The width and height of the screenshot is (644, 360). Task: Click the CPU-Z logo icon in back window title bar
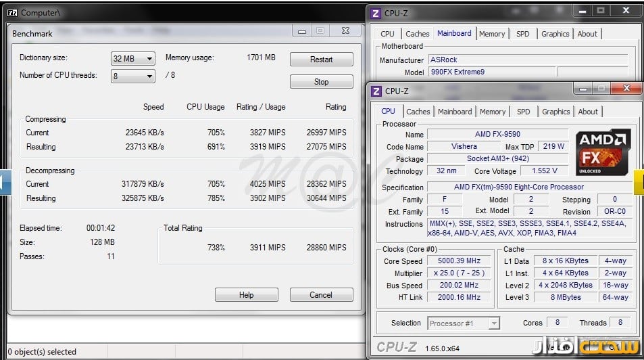click(x=376, y=13)
